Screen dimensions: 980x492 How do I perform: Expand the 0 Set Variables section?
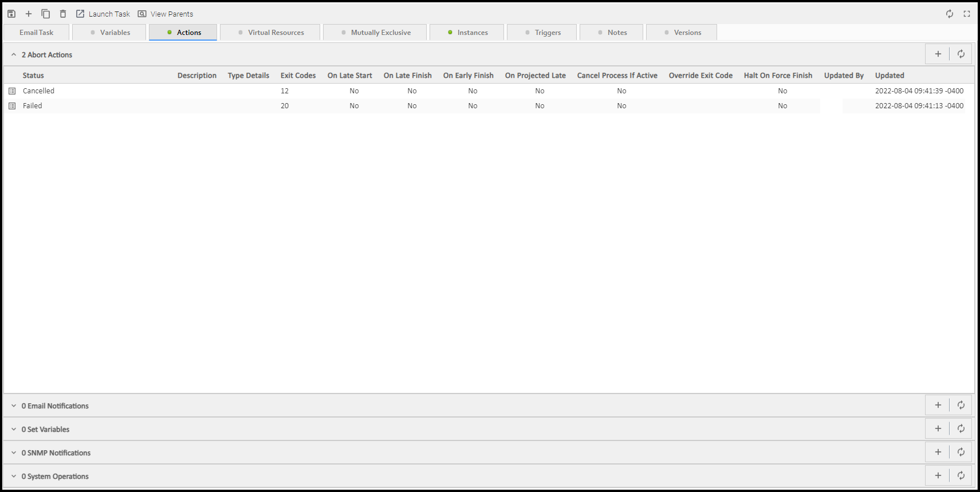(x=14, y=430)
